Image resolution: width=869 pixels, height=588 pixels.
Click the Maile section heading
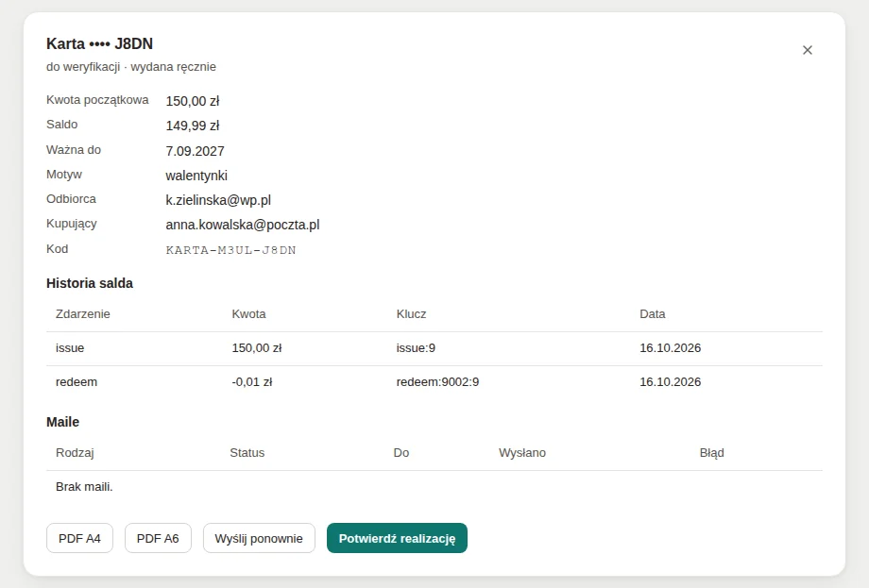62,422
